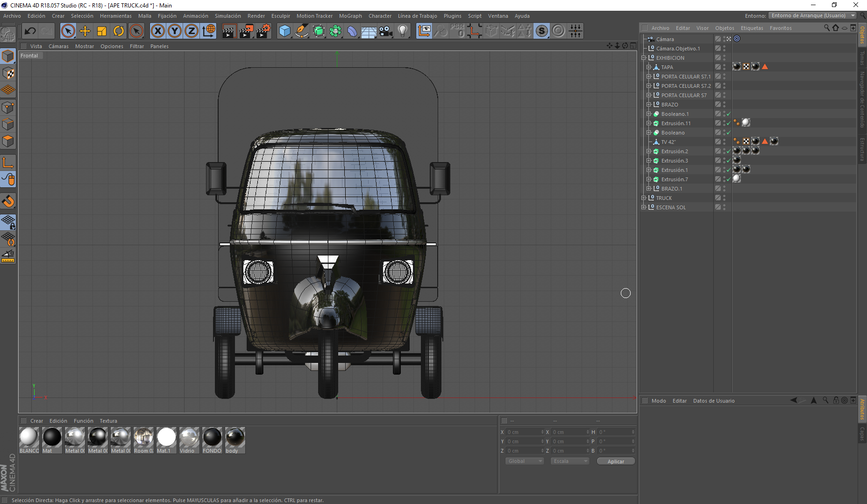
Task: Open the Etiquetas menu in object manager
Action: point(752,28)
